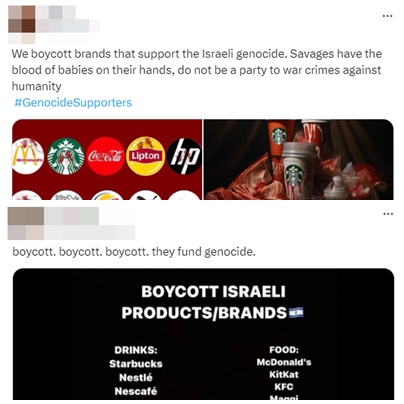
Task: Click the FOOD heading in the black image
Action: point(284,350)
